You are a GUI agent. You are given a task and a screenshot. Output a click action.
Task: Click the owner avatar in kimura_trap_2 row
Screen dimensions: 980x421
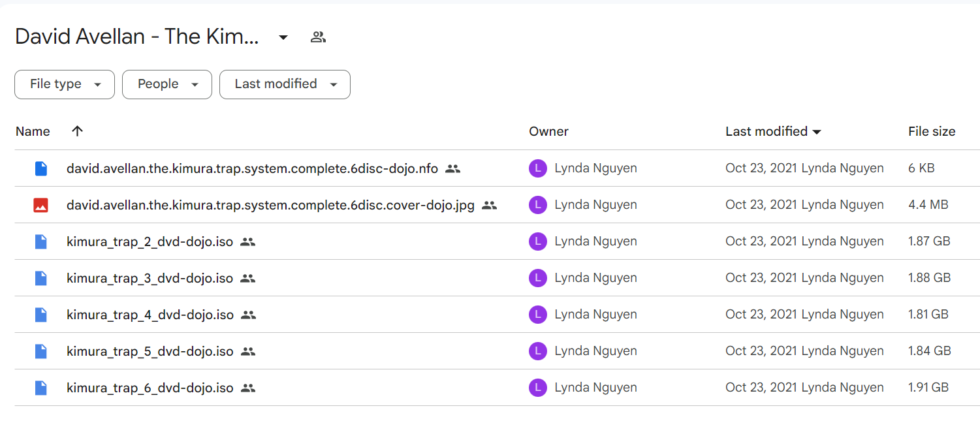(x=537, y=242)
